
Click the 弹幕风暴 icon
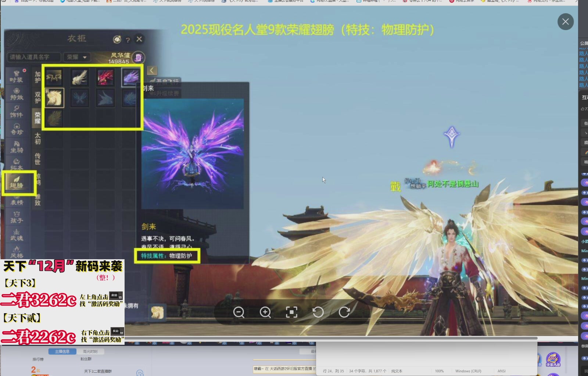(x=553, y=360)
